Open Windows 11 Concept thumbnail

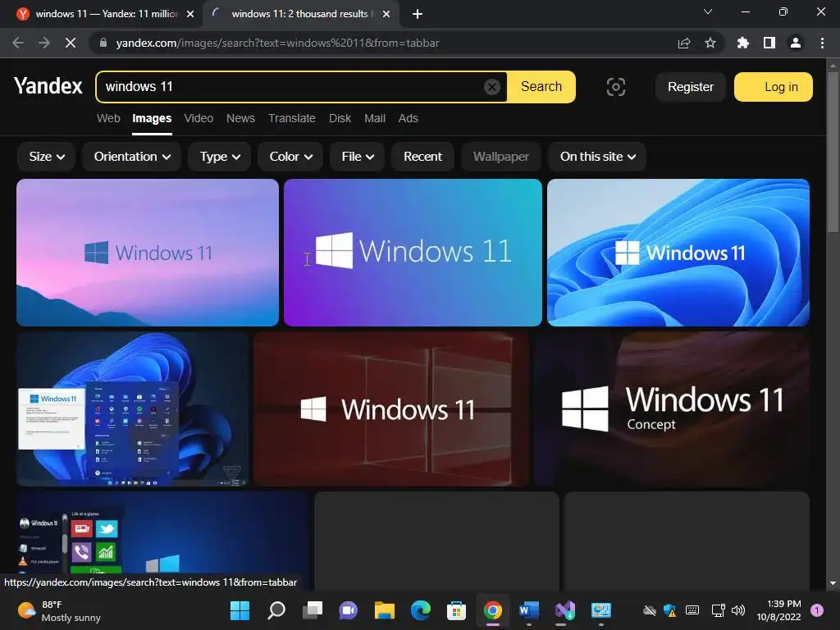click(672, 409)
